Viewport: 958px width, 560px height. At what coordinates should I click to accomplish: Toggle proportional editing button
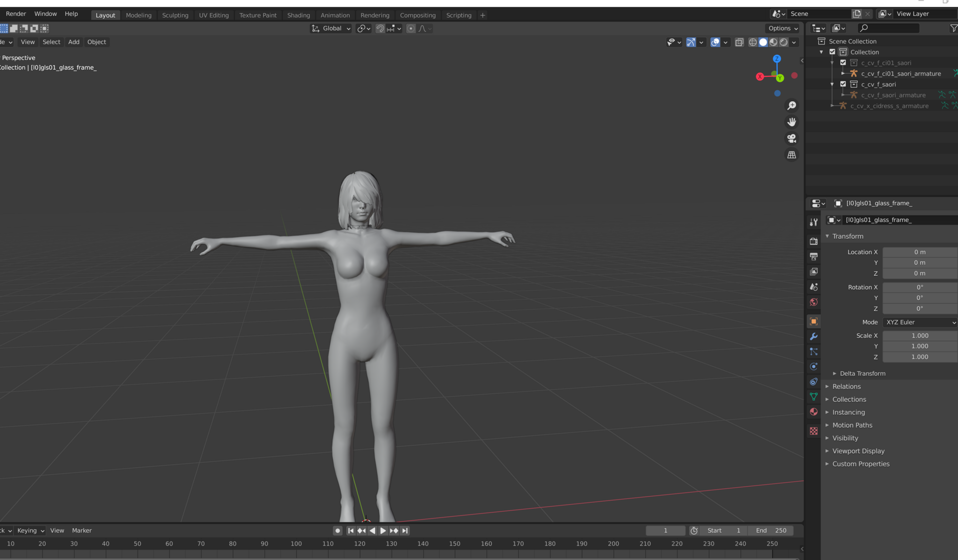tap(411, 28)
